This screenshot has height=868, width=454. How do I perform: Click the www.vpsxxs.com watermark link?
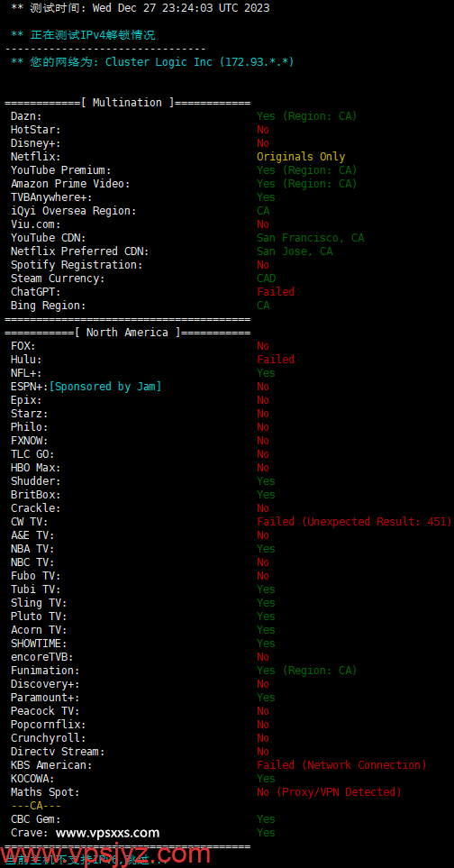coord(108,833)
